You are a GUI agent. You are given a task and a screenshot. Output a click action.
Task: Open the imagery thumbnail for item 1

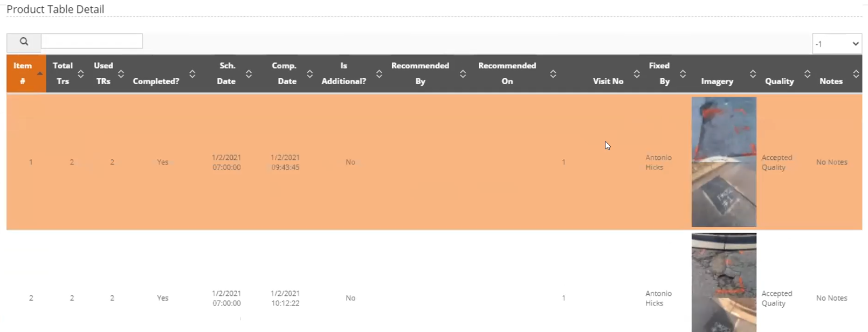(x=724, y=162)
